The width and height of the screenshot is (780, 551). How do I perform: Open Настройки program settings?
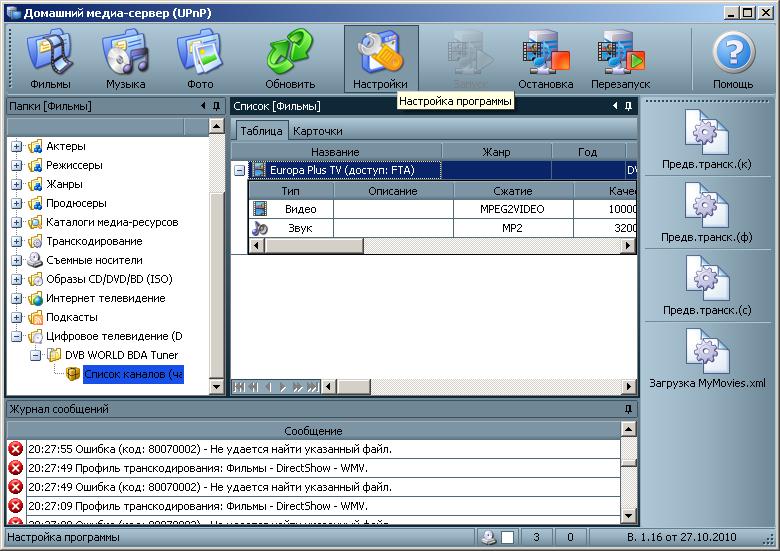click(380, 60)
